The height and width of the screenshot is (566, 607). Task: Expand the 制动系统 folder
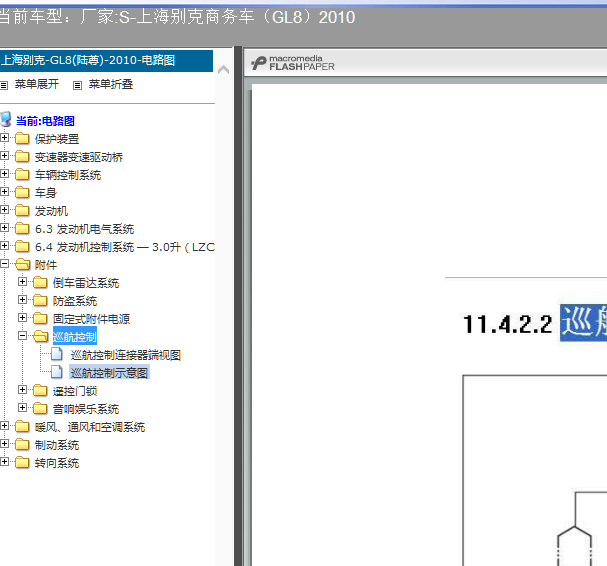[x=4, y=444]
